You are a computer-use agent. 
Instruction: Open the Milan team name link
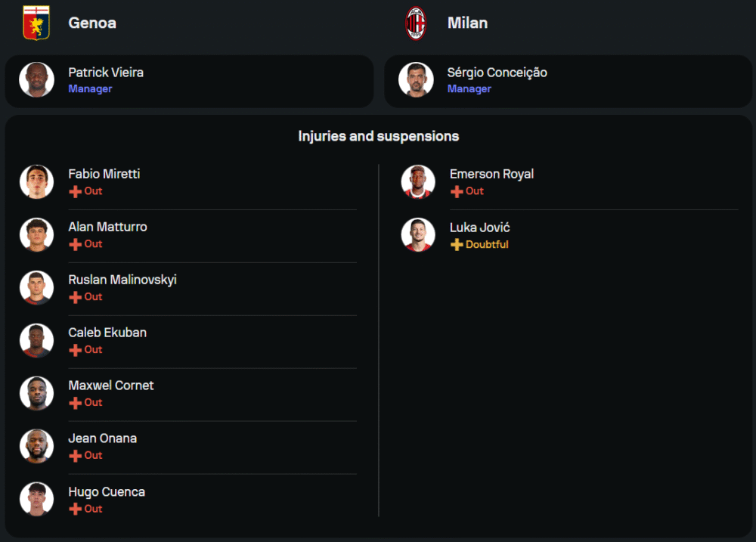click(x=467, y=23)
